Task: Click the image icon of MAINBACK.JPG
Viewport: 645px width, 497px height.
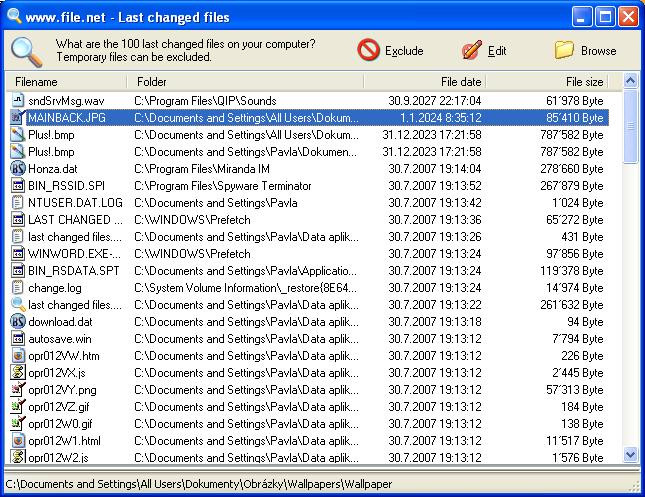Action: 18,117
